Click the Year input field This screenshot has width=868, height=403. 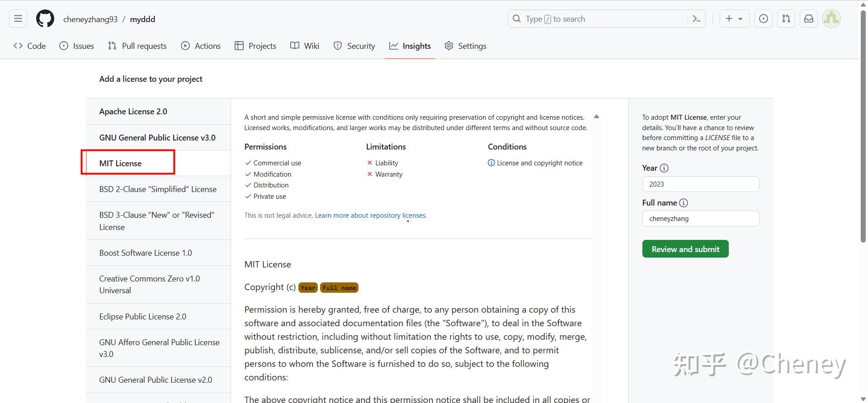tap(700, 184)
